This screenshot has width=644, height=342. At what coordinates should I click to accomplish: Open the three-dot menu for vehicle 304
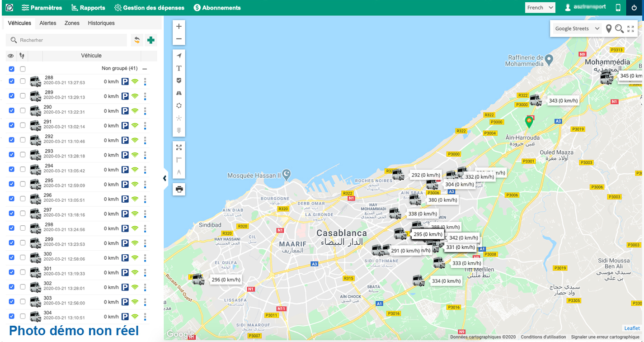(145, 317)
